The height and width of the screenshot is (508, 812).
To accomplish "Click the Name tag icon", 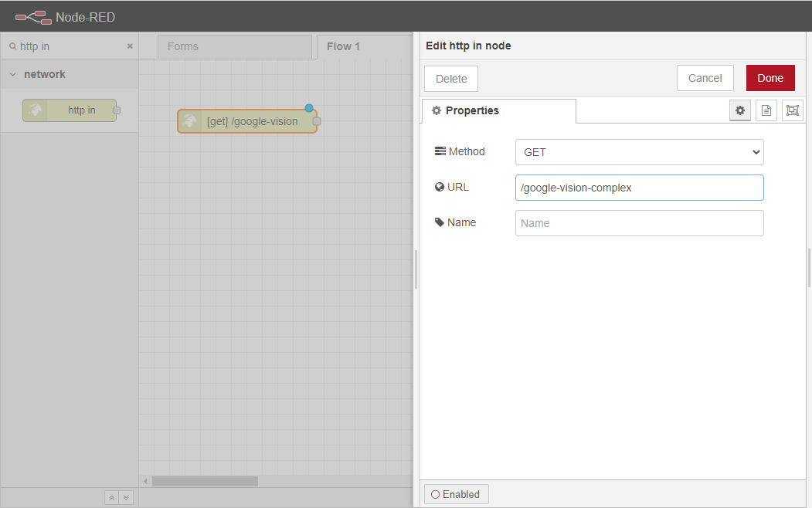I will (x=439, y=222).
